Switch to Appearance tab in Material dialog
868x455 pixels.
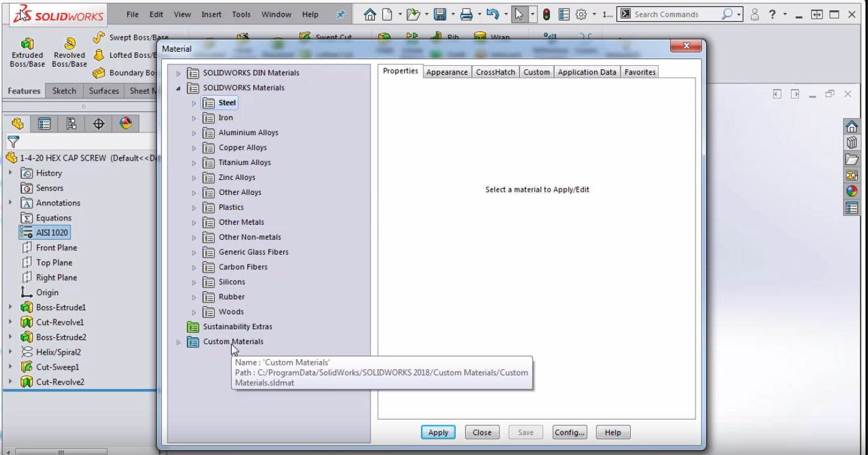[x=447, y=72]
